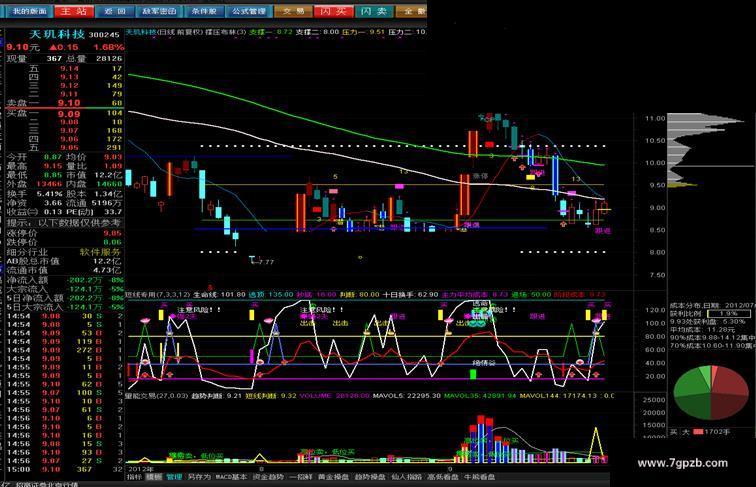Click the stock name 天玑科技 in quote panel

[57, 34]
